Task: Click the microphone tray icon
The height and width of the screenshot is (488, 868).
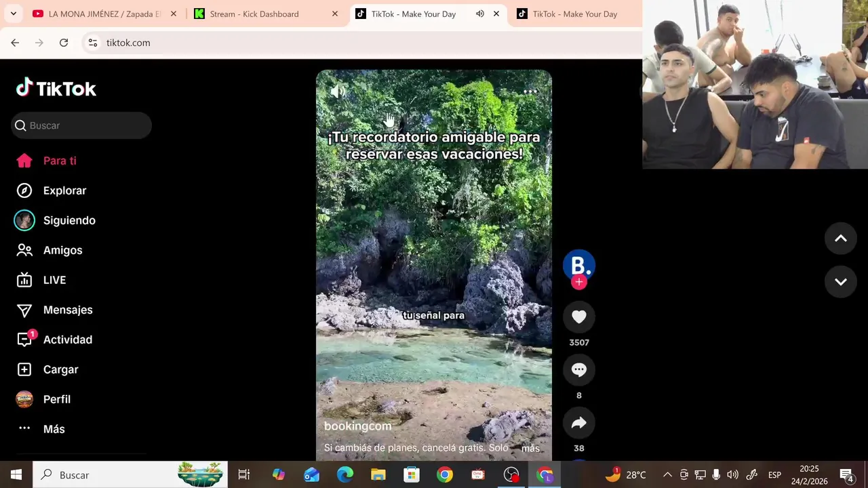Action: pos(716,474)
